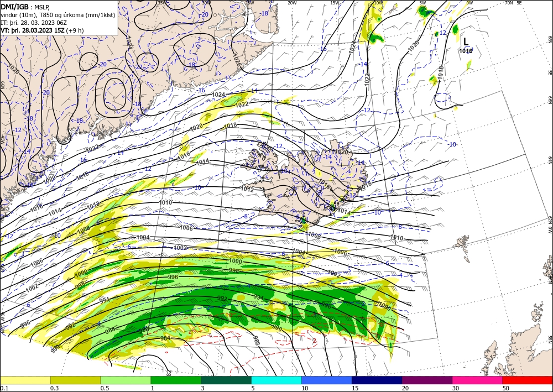
Task: Click the 5W longitude label
Action: pyautogui.click(x=422, y=3)
